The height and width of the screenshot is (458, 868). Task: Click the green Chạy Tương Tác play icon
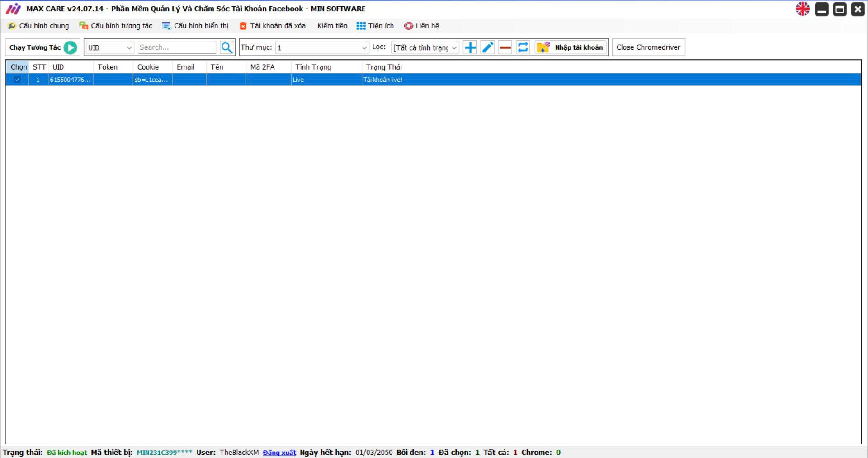click(x=70, y=47)
